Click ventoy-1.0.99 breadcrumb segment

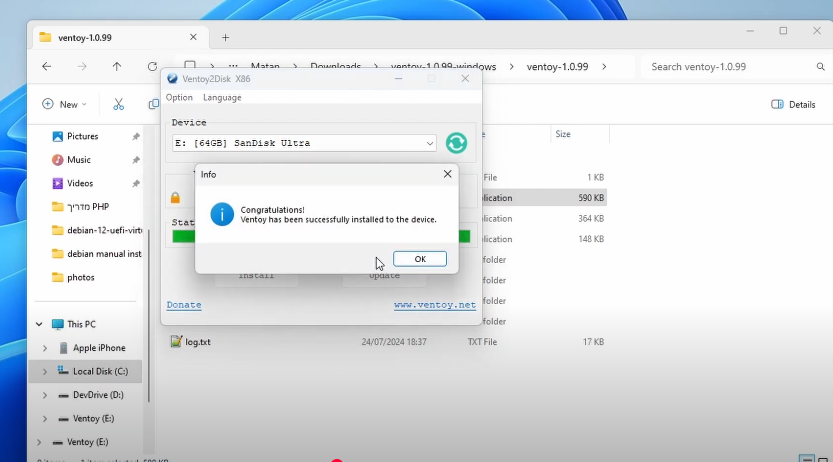557,67
